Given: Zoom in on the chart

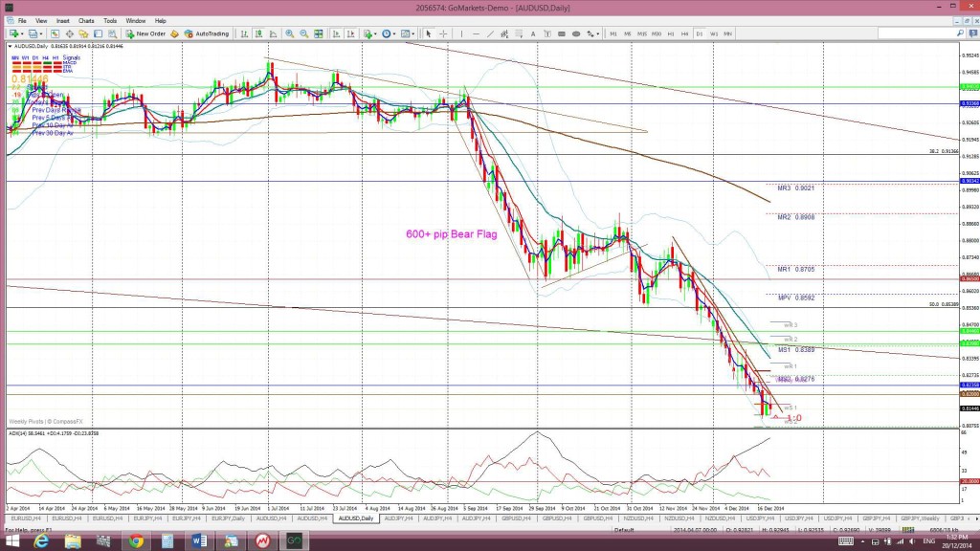Looking at the screenshot, I should [x=289, y=33].
